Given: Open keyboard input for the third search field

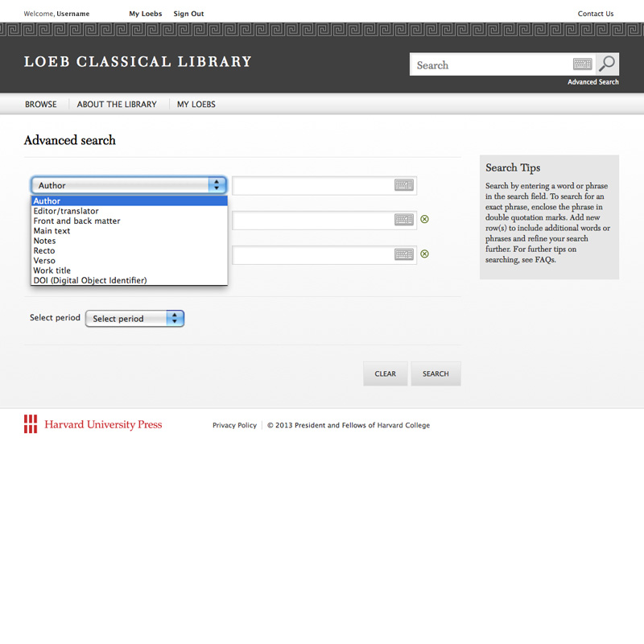Looking at the screenshot, I should [x=402, y=254].
